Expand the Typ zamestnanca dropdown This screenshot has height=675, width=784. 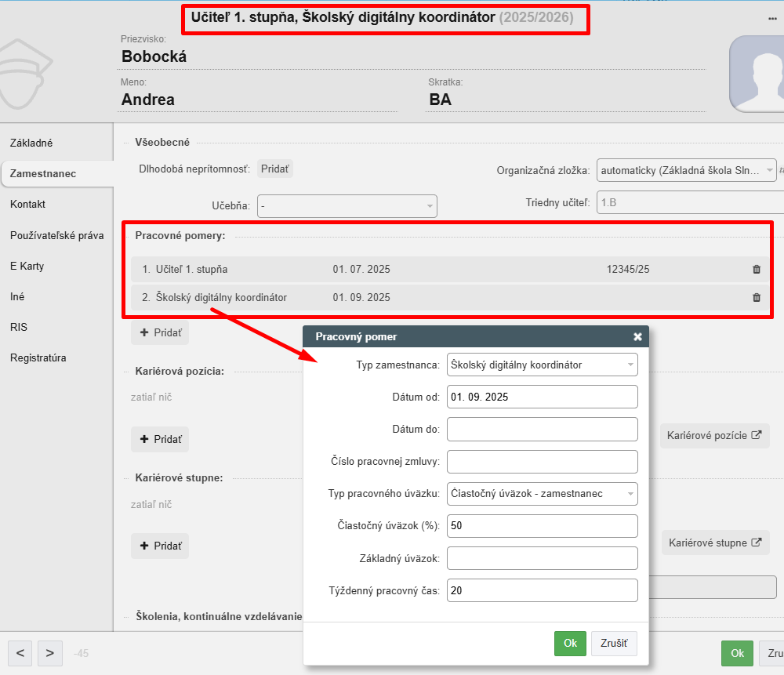542,365
